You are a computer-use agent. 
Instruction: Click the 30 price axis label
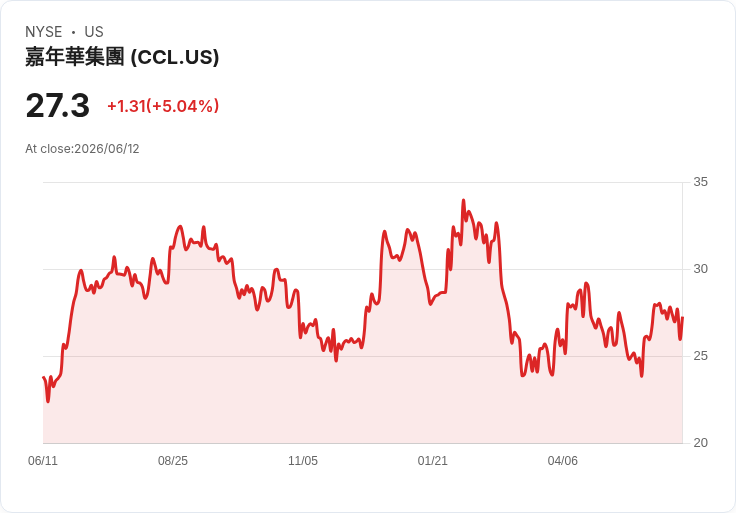700,269
